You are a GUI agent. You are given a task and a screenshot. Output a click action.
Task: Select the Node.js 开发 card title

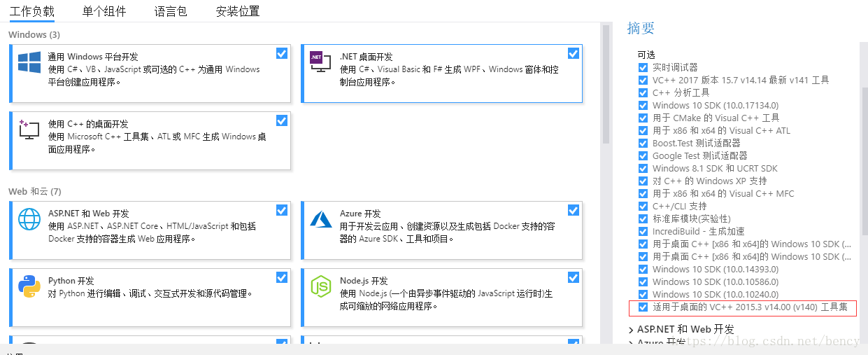(364, 281)
